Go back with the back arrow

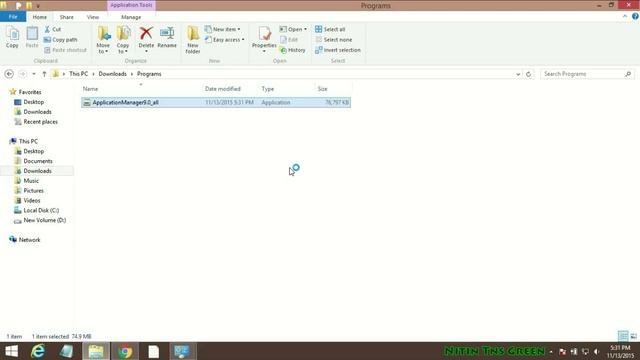click(9, 74)
